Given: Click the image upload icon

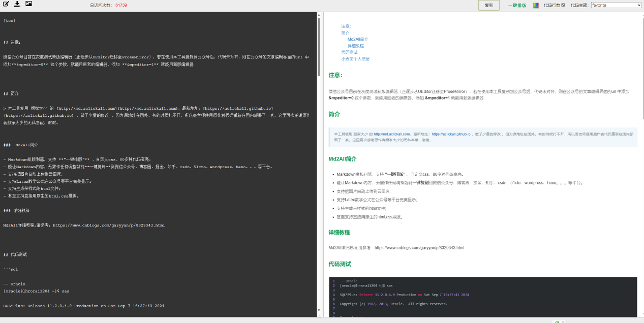Looking at the screenshot, I should click(28, 4).
